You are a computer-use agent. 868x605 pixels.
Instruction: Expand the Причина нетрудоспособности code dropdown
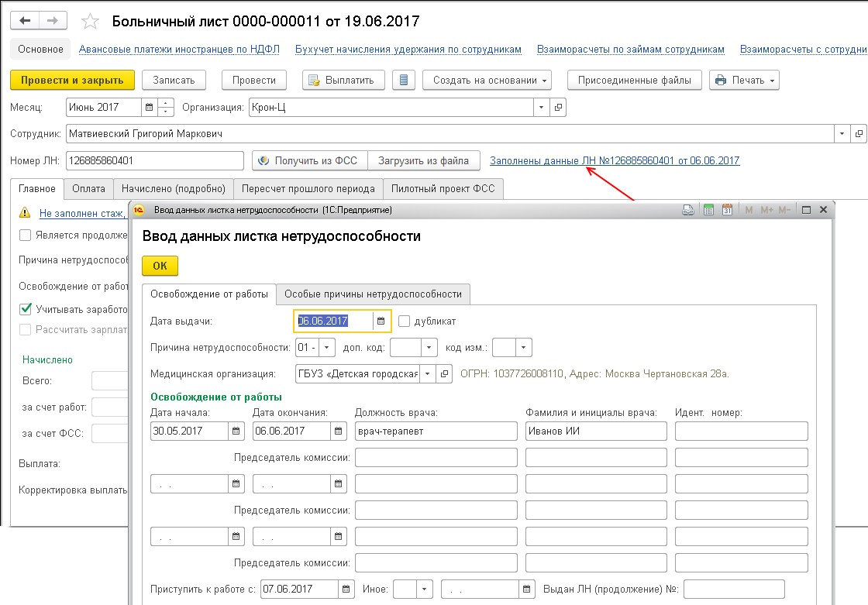[x=328, y=347]
